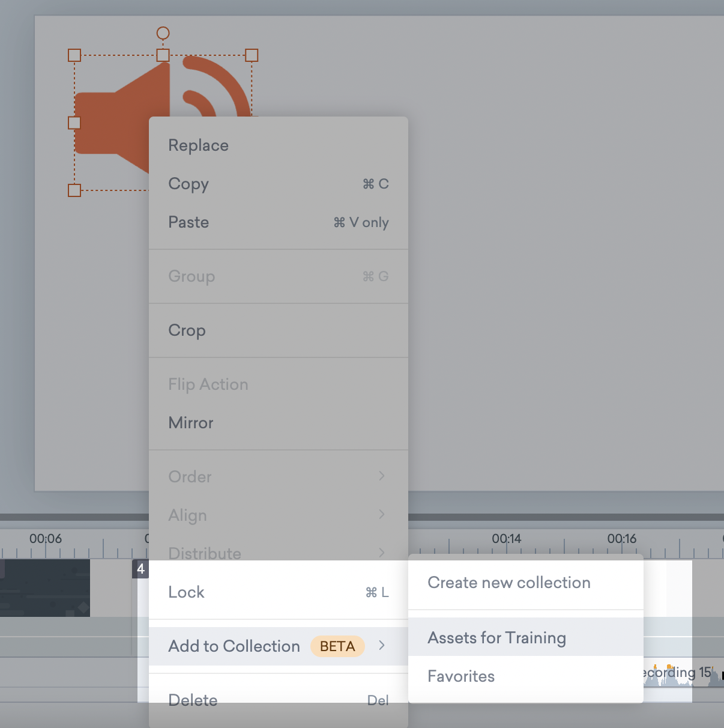Select Mirror from the context menu

pos(191,423)
